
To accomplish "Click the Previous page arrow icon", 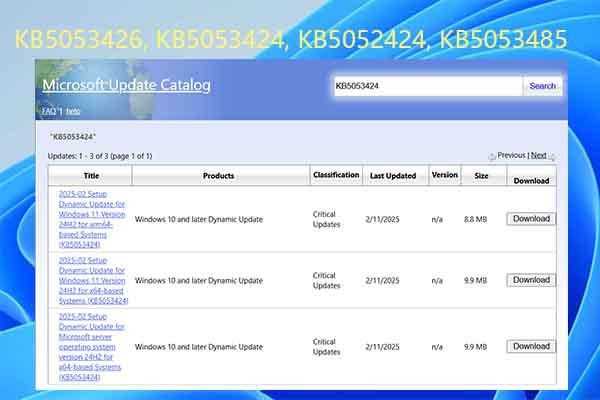I will 492,156.
